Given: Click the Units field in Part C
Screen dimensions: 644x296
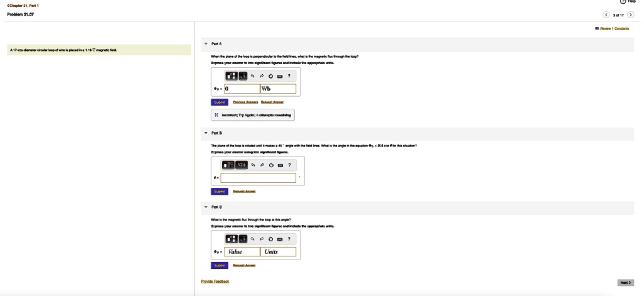Looking at the screenshot, I should tap(279, 251).
